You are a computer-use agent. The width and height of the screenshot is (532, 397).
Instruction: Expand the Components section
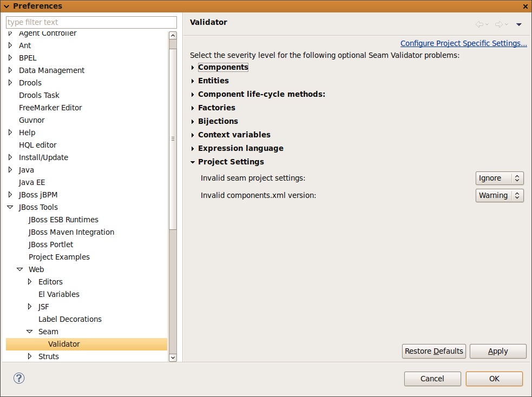pos(193,68)
